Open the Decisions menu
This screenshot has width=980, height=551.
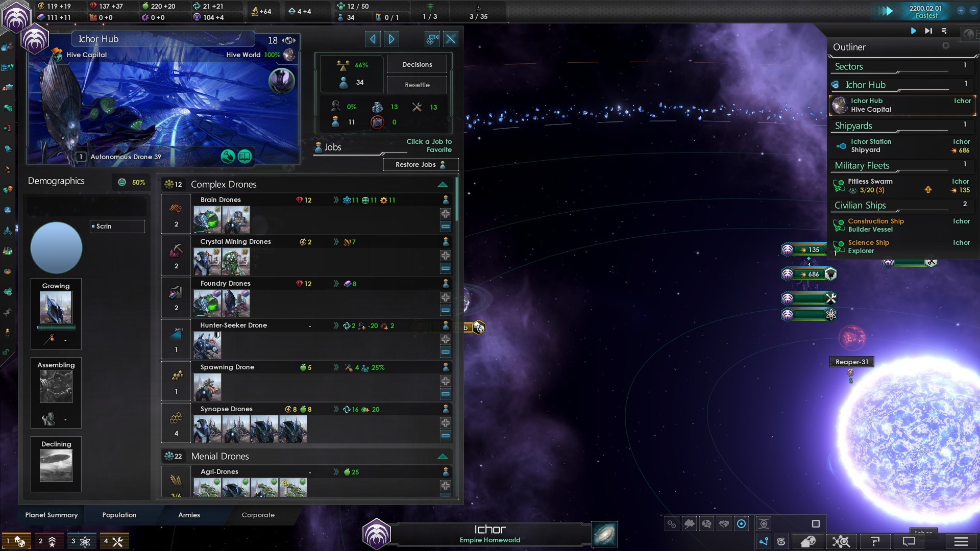416,65
